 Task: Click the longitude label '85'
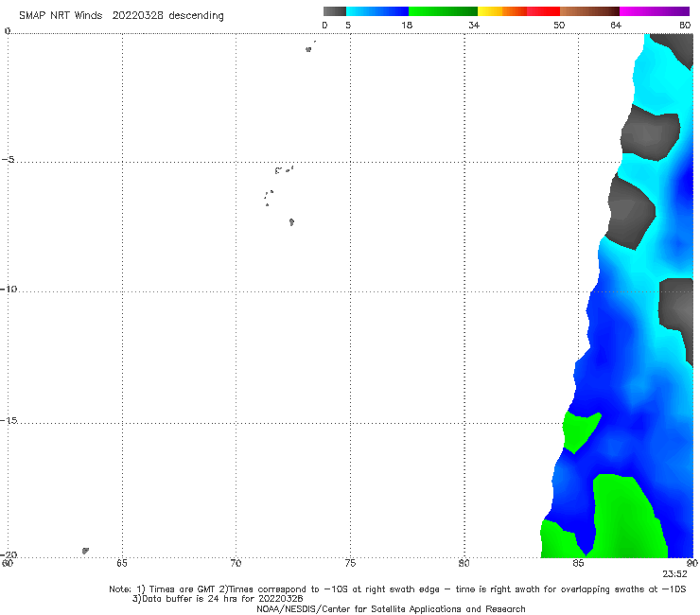pyautogui.click(x=578, y=563)
